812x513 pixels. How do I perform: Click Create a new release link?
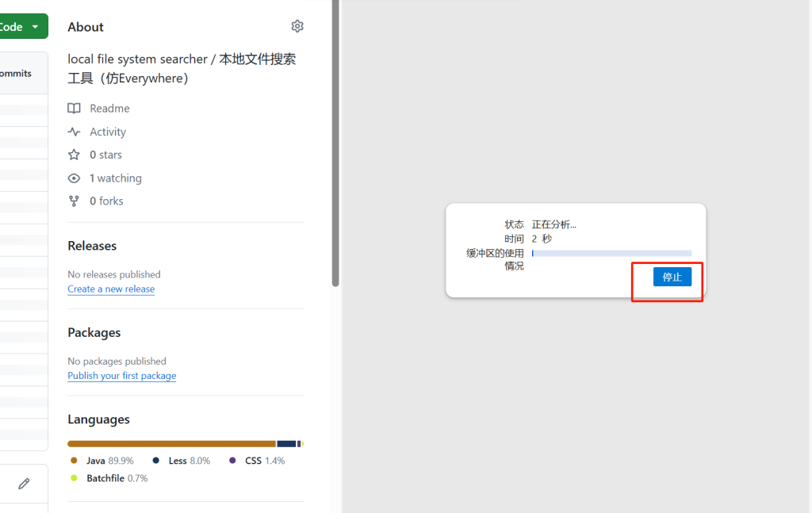click(111, 289)
